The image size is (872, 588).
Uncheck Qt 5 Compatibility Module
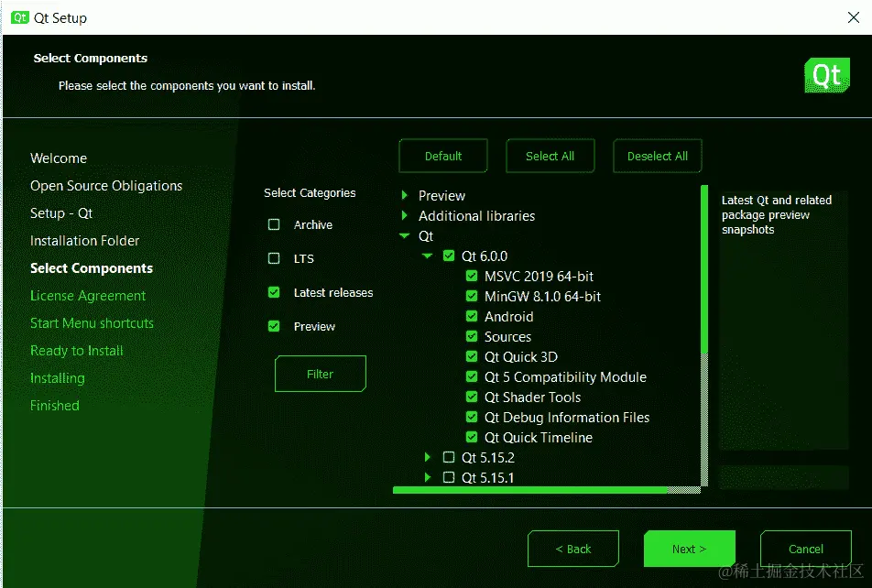pyautogui.click(x=472, y=376)
